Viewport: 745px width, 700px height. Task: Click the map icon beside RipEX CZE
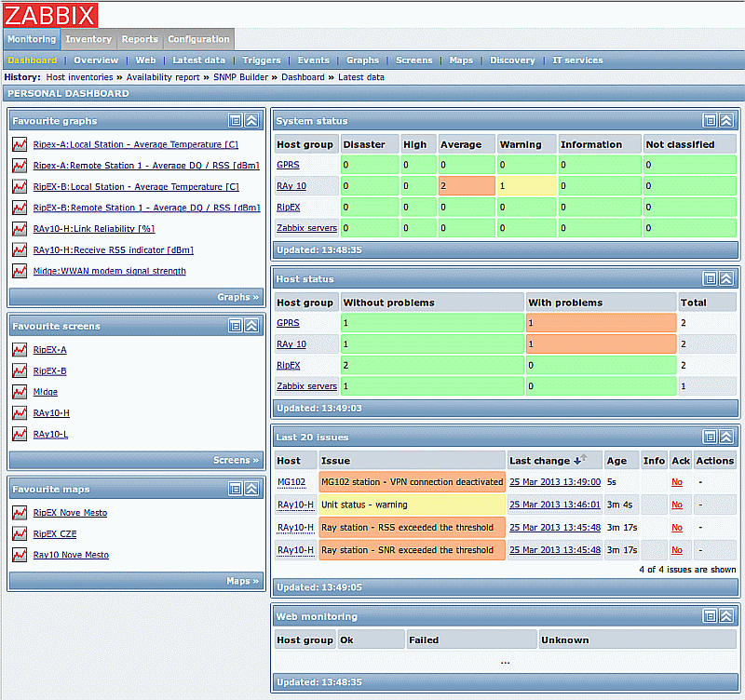20,533
